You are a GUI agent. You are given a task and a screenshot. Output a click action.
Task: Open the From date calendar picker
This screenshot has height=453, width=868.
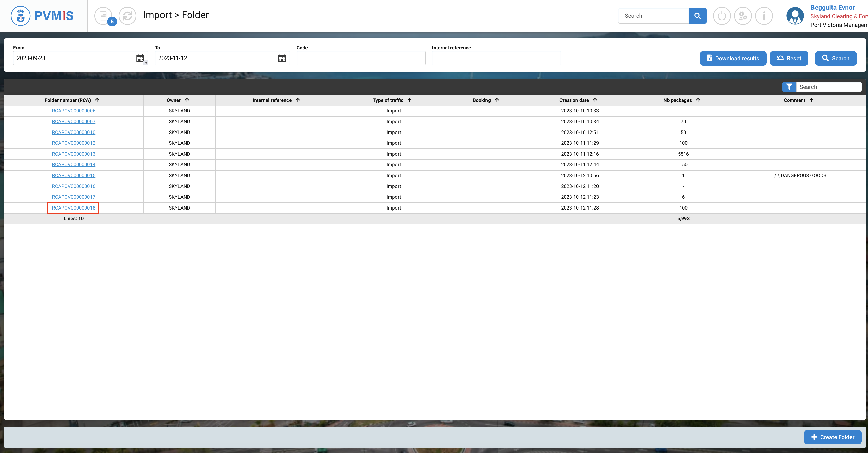pos(140,58)
